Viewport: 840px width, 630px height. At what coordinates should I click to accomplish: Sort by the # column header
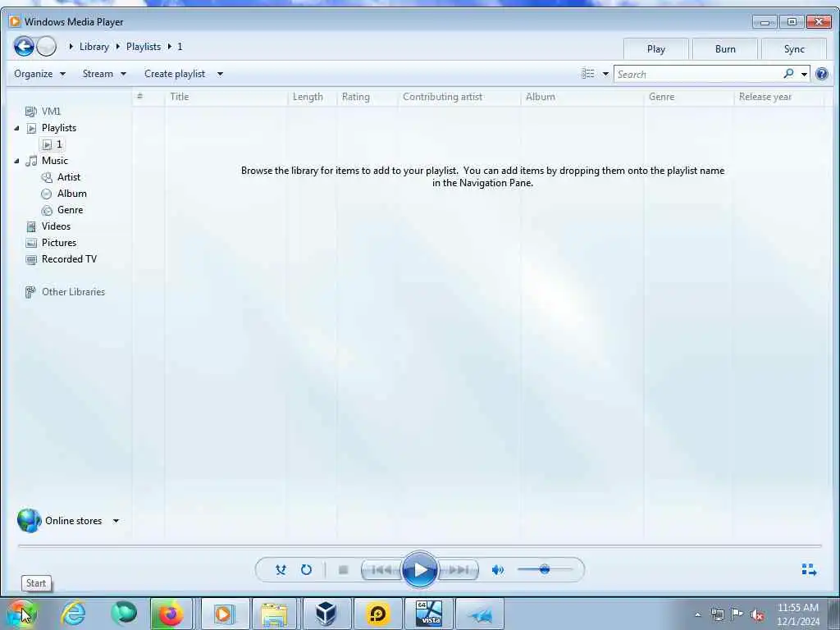148,97
